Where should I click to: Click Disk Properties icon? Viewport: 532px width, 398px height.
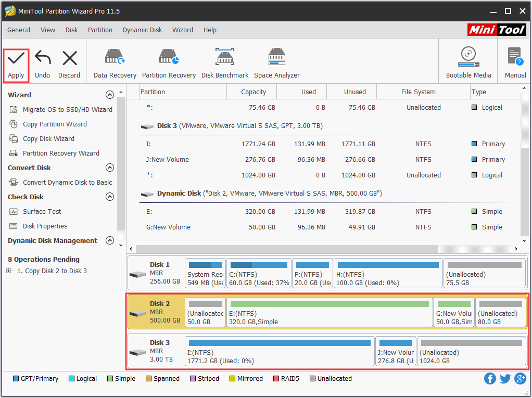pyautogui.click(x=14, y=226)
